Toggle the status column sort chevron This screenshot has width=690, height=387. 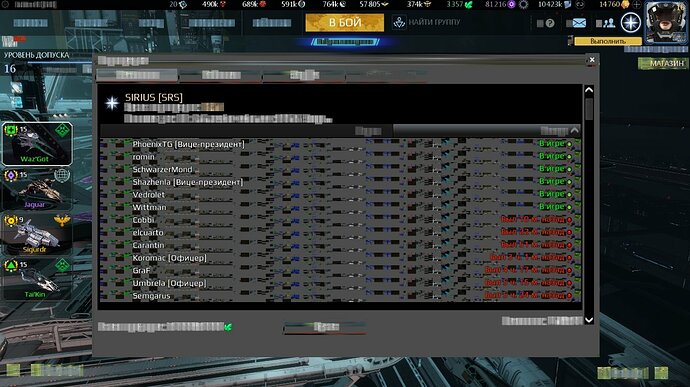575,130
